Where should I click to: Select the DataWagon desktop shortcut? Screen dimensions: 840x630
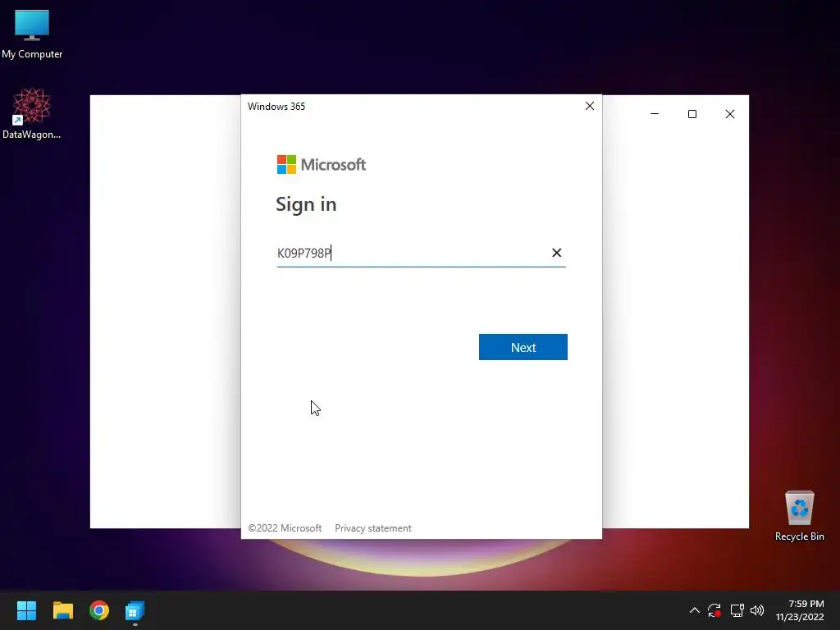pyautogui.click(x=32, y=113)
